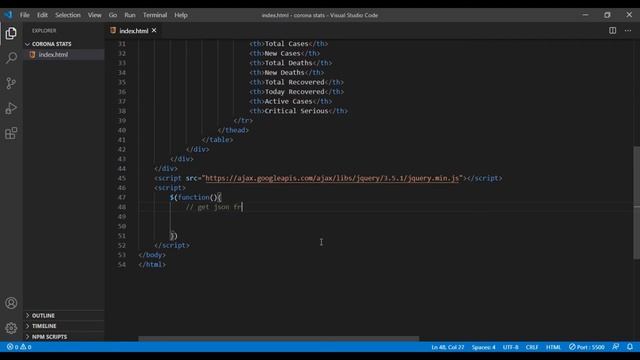Click the UTF-8 encoding status
The image size is (640, 360).
click(510, 347)
